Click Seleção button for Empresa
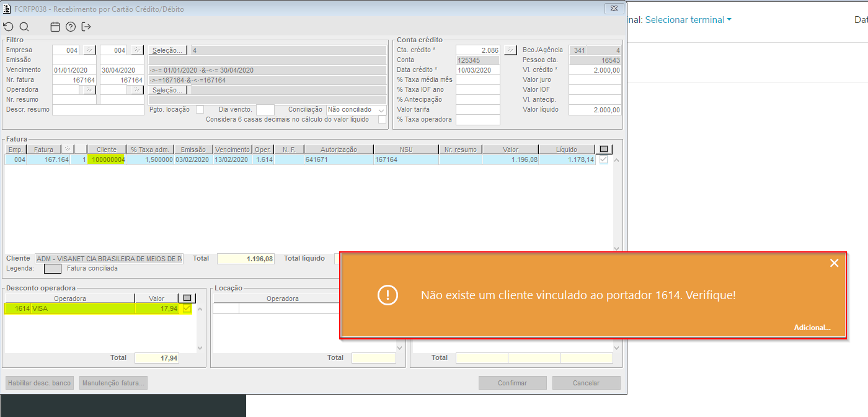The width and height of the screenshot is (868, 417). [167, 50]
